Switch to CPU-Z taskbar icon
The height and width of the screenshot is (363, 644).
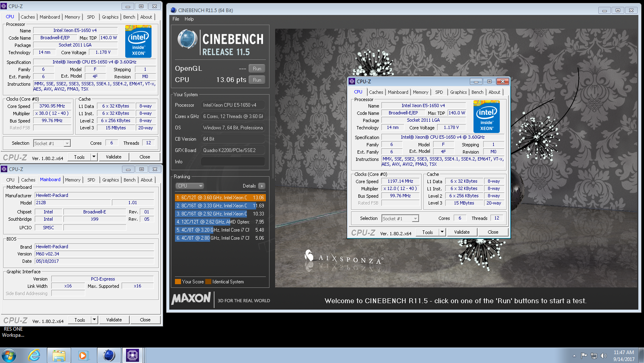pos(133,355)
